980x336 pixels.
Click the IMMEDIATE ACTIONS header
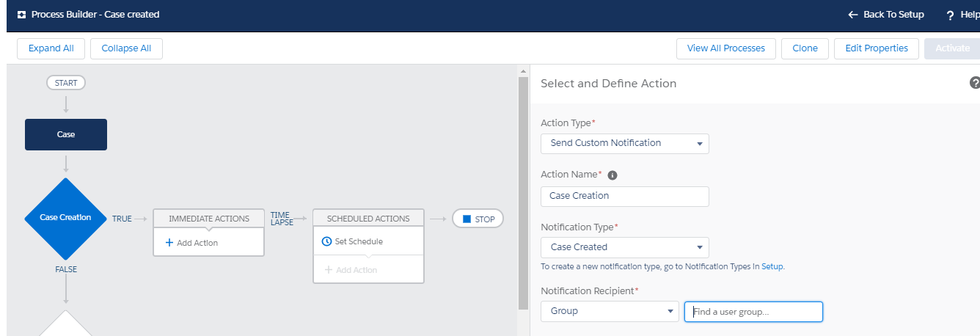[209, 219]
